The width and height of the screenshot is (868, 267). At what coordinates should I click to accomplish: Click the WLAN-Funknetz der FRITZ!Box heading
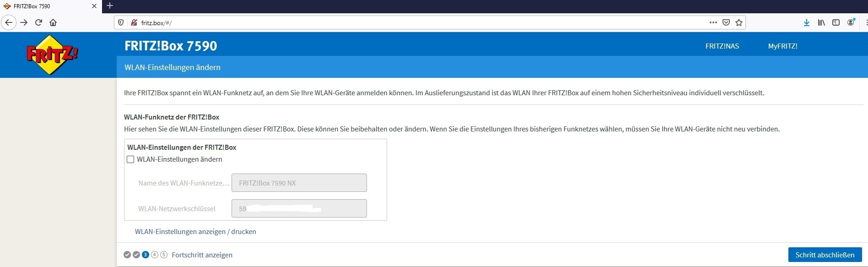point(172,117)
